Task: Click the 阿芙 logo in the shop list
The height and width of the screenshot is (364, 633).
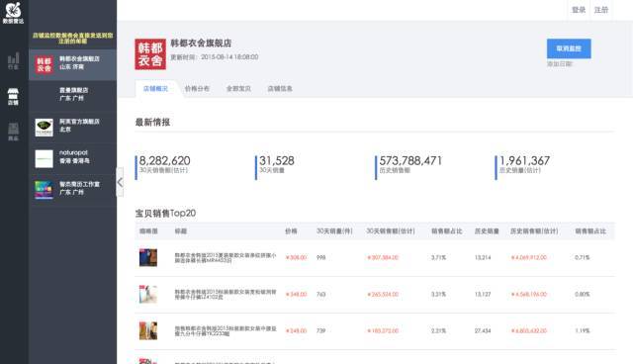Action: [x=44, y=128]
